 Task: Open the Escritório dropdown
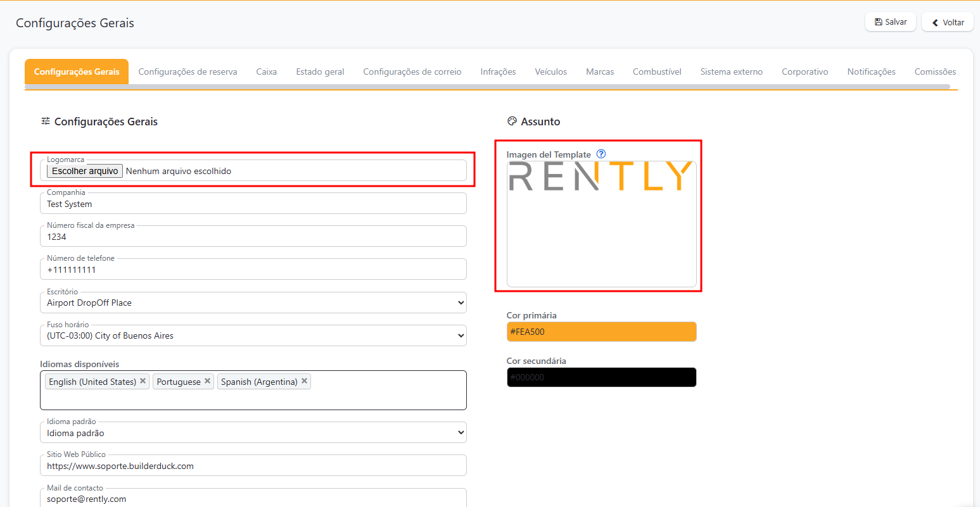tap(253, 303)
